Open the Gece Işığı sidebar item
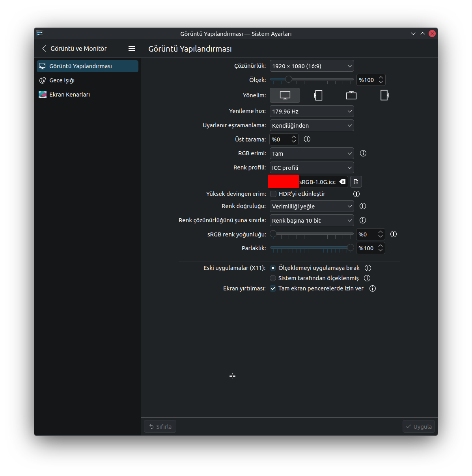The height and width of the screenshot is (476, 472). [88, 80]
